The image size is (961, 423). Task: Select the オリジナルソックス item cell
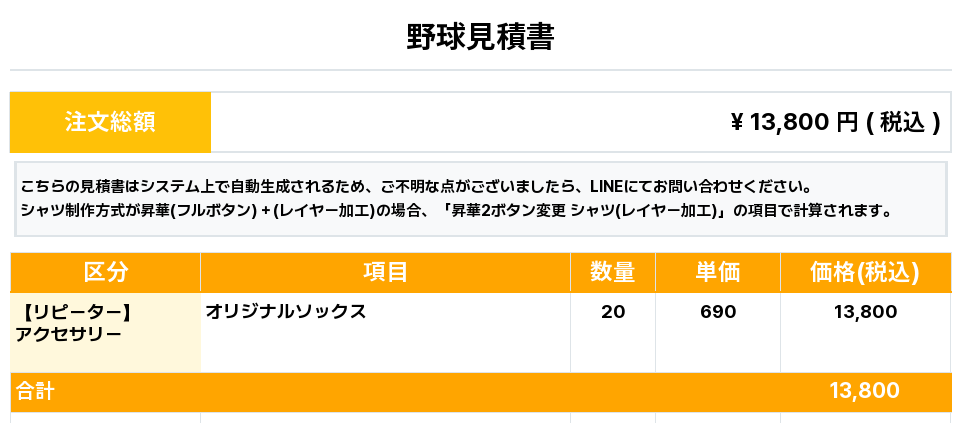pyautogui.click(x=286, y=312)
